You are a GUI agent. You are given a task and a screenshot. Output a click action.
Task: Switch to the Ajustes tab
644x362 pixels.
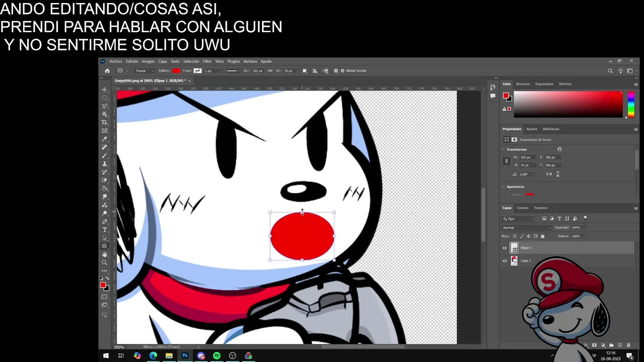(x=532, y=129)
